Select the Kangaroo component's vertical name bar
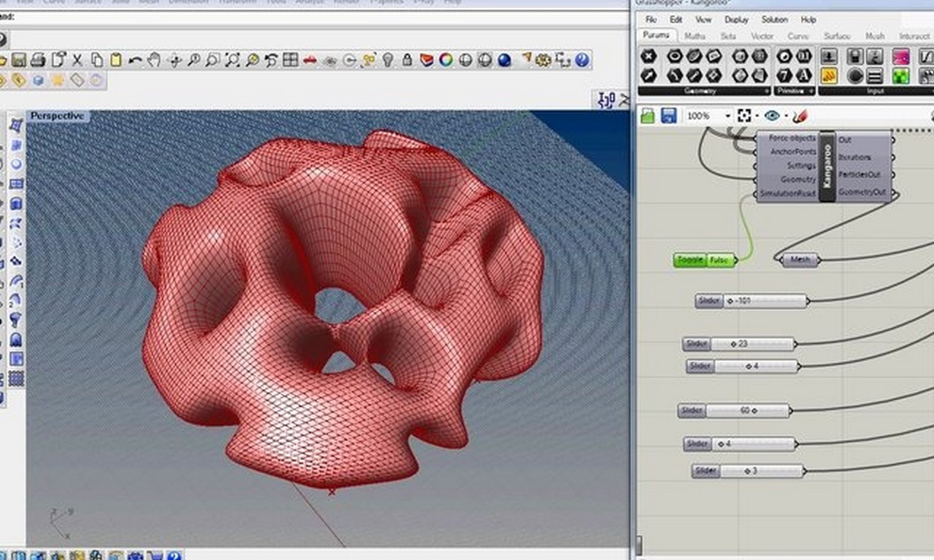The image size is (934, 560). [828, 166]
